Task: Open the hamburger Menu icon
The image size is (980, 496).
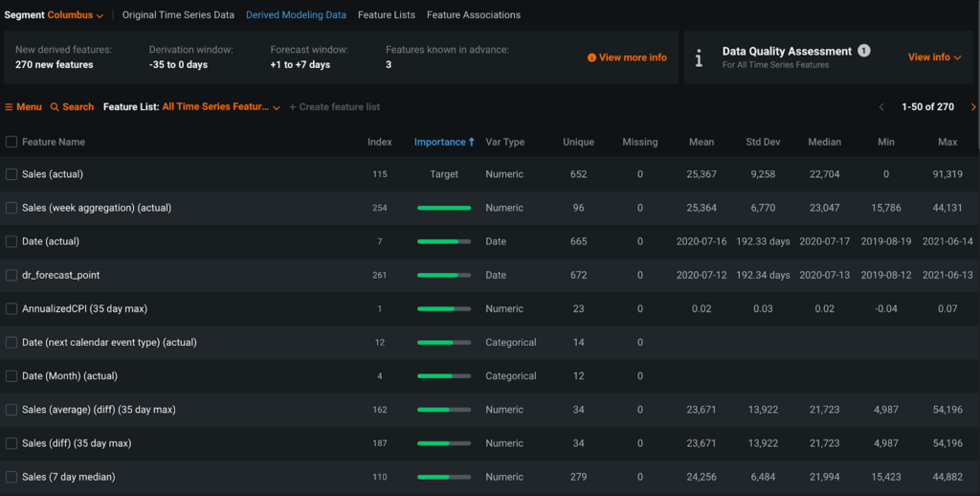Action: [x=10, y=107]
